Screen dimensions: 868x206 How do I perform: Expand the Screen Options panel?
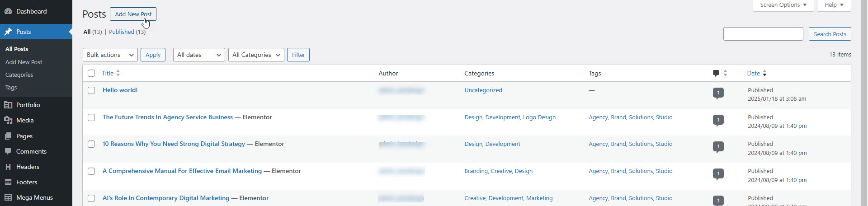[x=783, y=5]
